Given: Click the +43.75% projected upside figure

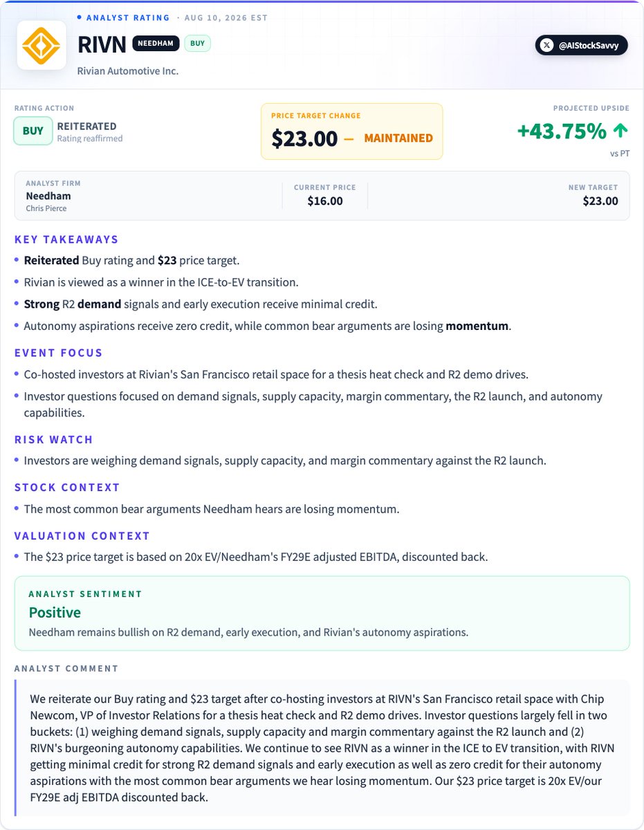Looking at the screenshot, I should click(x=562, y=131).
